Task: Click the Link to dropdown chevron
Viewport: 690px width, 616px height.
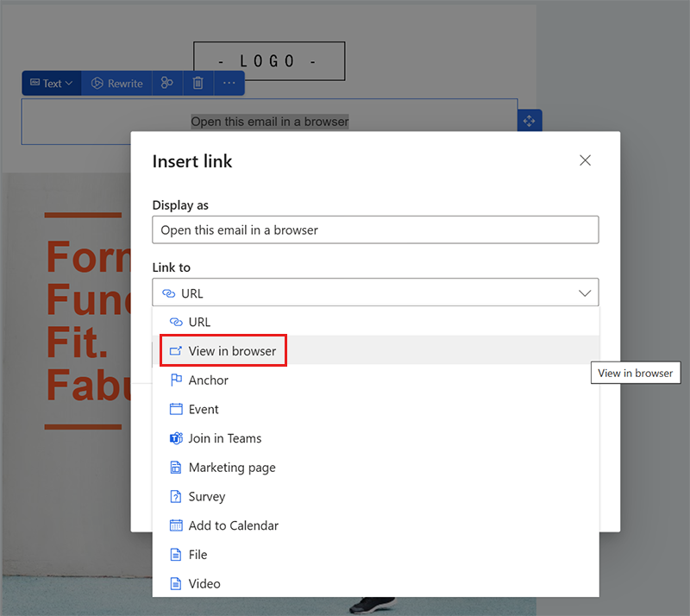Action: [585, 292]
